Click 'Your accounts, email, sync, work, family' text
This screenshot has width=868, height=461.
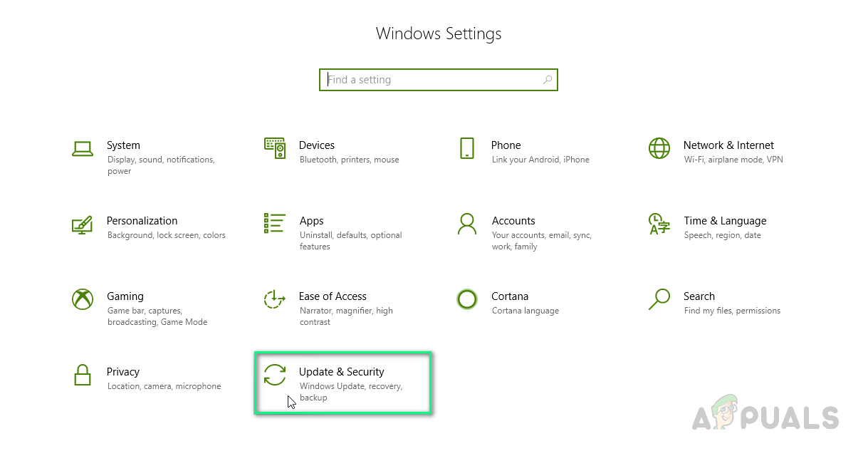click(542, 241)
